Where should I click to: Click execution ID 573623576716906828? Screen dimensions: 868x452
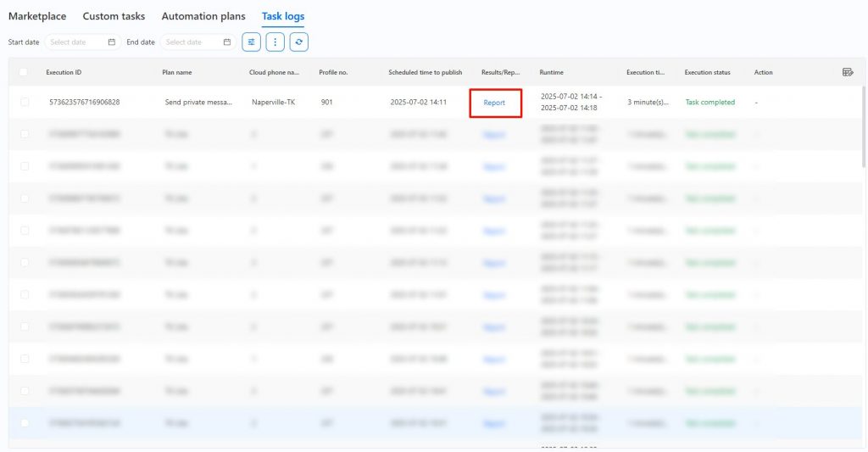(84, 102)
